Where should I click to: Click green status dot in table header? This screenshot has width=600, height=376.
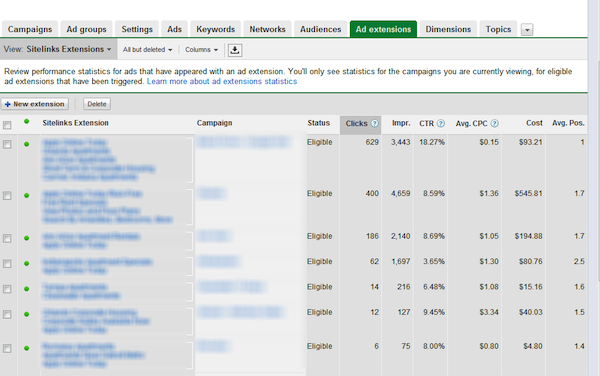click(x=26, y=121)
